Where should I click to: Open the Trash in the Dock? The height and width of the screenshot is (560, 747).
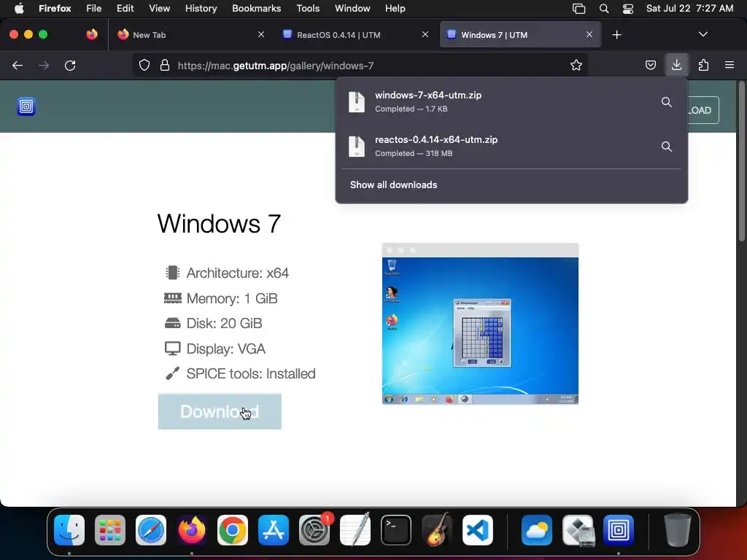(678, 530)
